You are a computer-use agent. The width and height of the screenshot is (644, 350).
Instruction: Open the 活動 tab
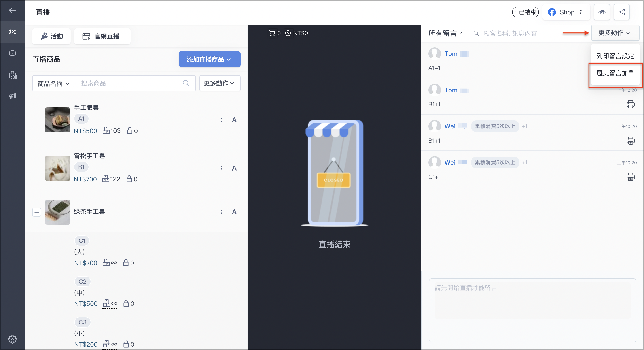(x=52, y=36)
